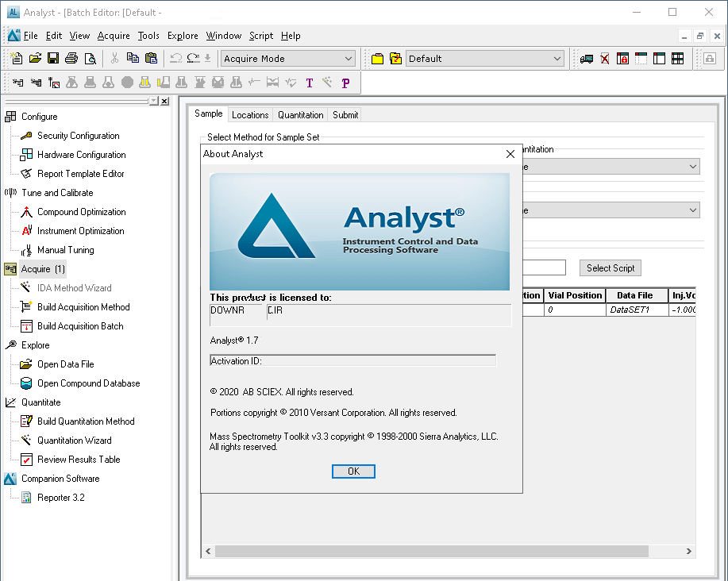
Task: Click the purple T toolbar icon
Action: click(309, 83)
